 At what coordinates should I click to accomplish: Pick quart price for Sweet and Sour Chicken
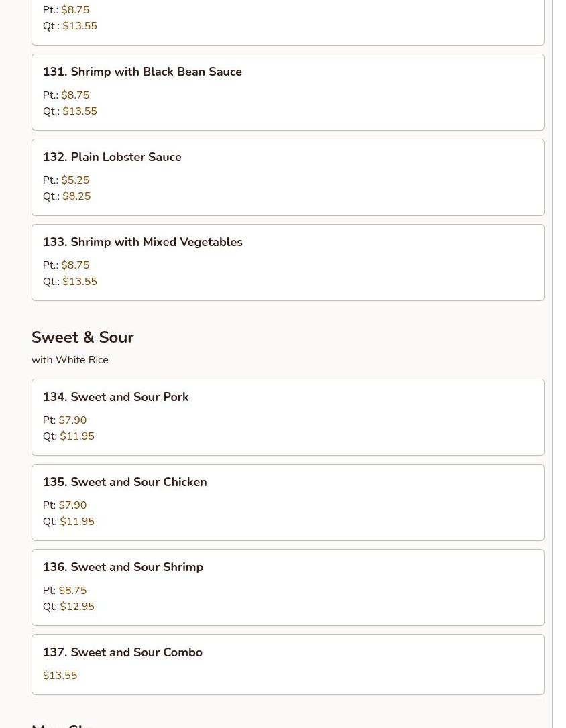(77, 522)
